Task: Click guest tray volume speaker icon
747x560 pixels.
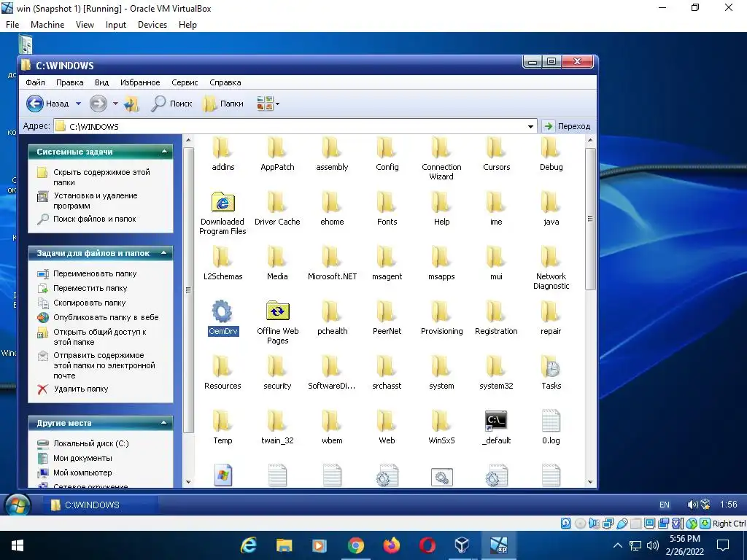Action: click(692, 505)
